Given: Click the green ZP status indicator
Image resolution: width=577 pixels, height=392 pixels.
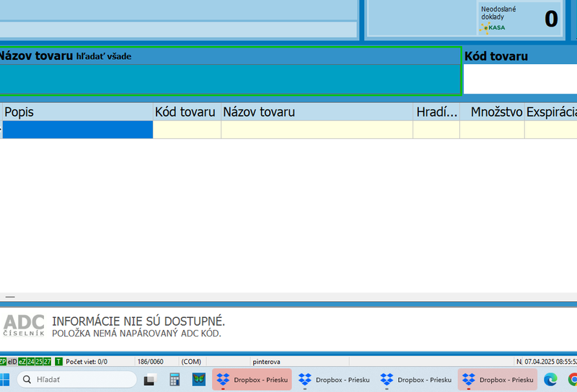Looking at the screenshot, I should [3, 361].
